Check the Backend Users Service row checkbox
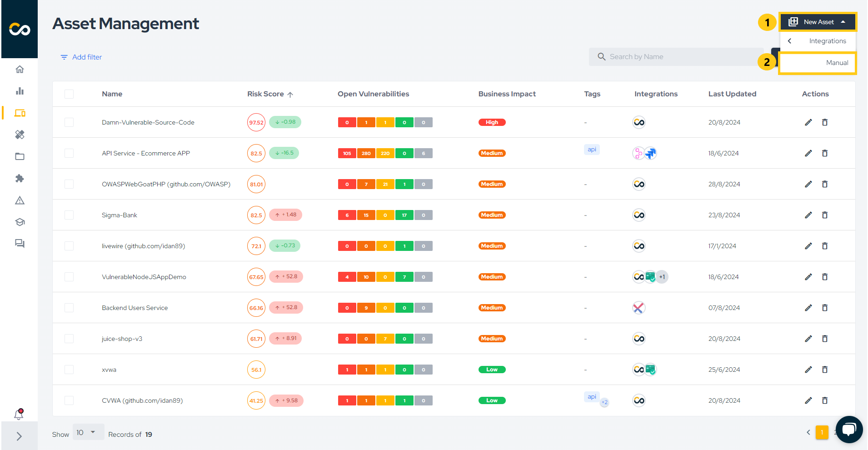868x450 pixels. point(69,308)
